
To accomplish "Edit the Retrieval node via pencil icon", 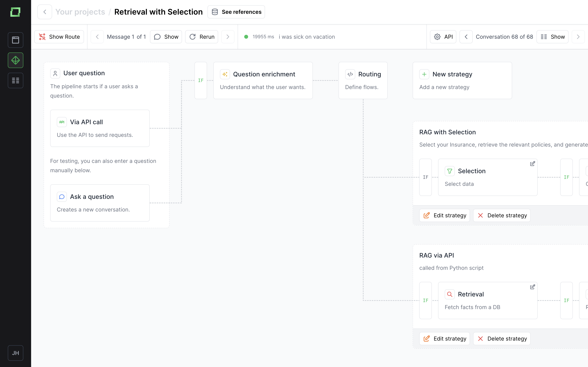I will coord(533,287).
